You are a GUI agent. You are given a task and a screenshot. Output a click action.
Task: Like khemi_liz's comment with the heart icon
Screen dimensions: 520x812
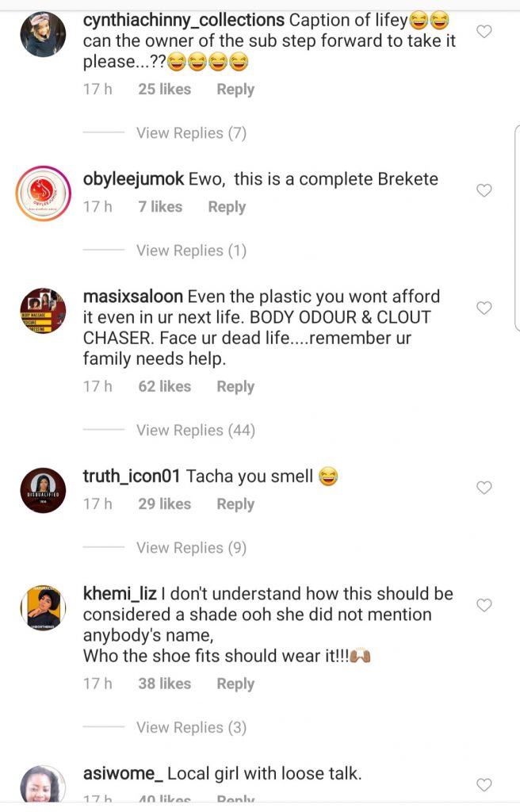pos(484,605)
